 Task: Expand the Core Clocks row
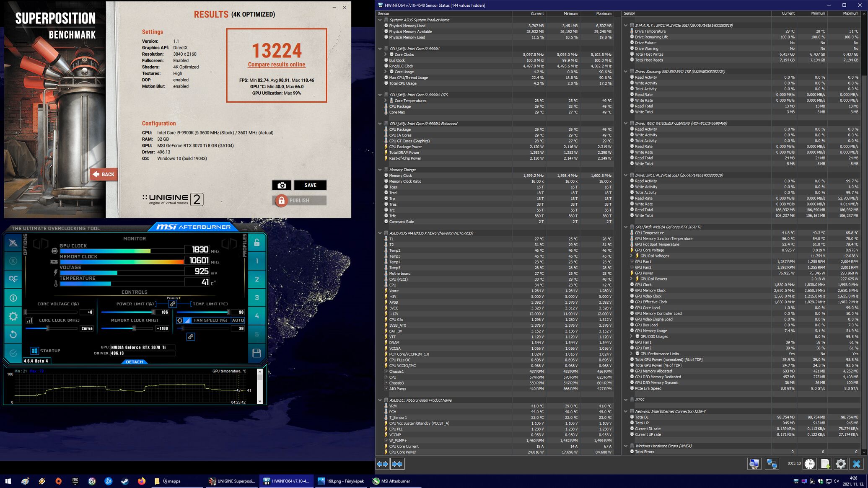(x=386, y=54)
